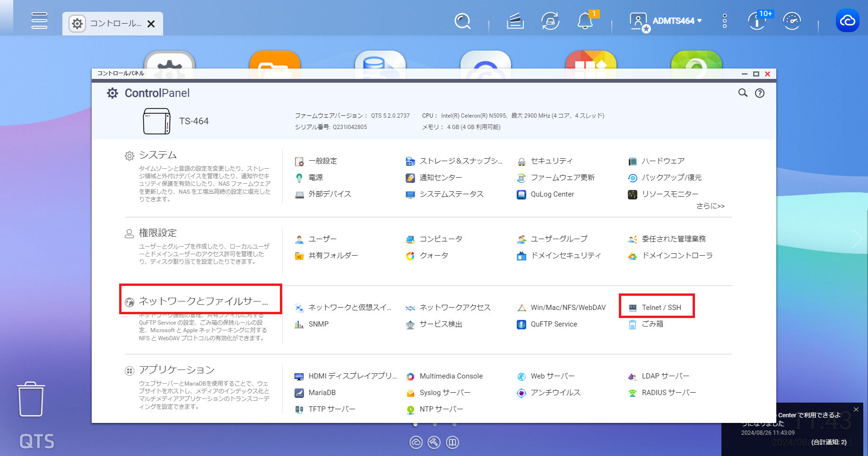Open notifications bell icon
Viewport: 868px width, 456px height.
tap(585, 21)
